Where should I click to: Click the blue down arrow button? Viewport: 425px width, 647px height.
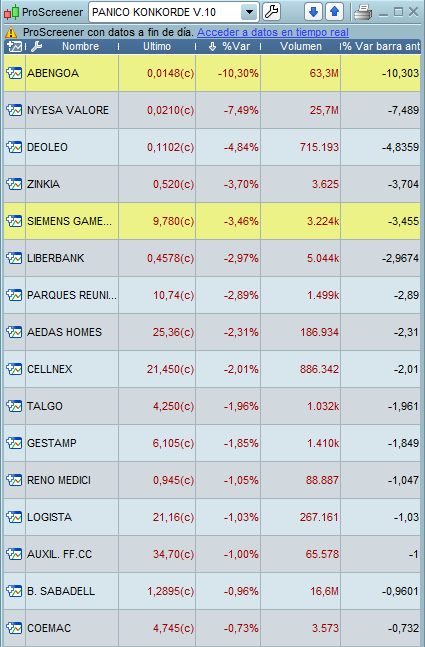(x=313, y=12)
